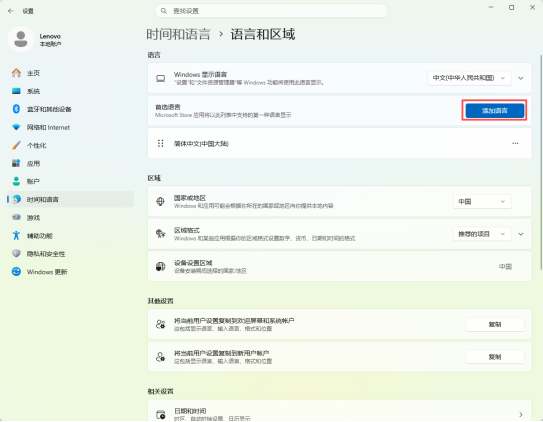Click 复制 for welcome screen and system accounts

495,324
